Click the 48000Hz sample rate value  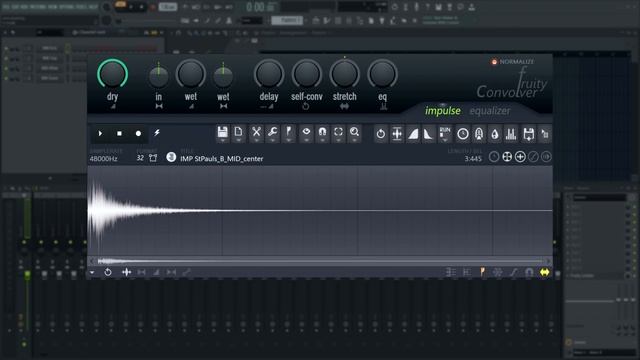[x=104, y=159]
